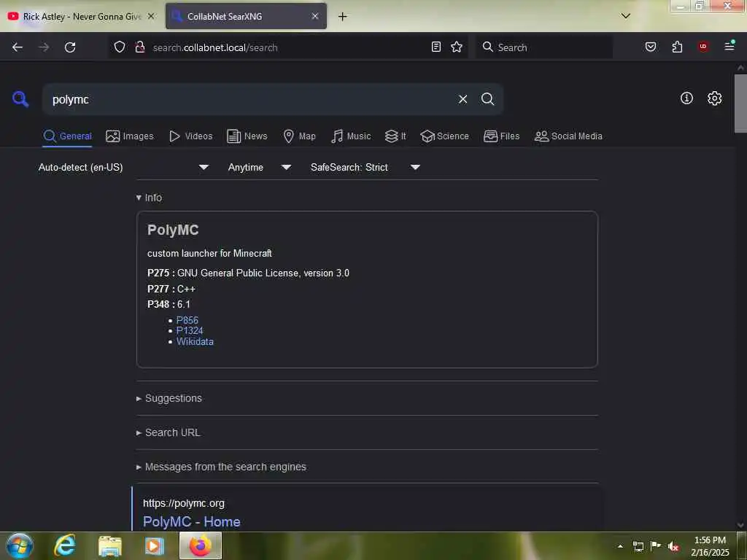Screen dimensions: 747x560
Task: Click the GNU General Public License text
Action: click(263, 273)
